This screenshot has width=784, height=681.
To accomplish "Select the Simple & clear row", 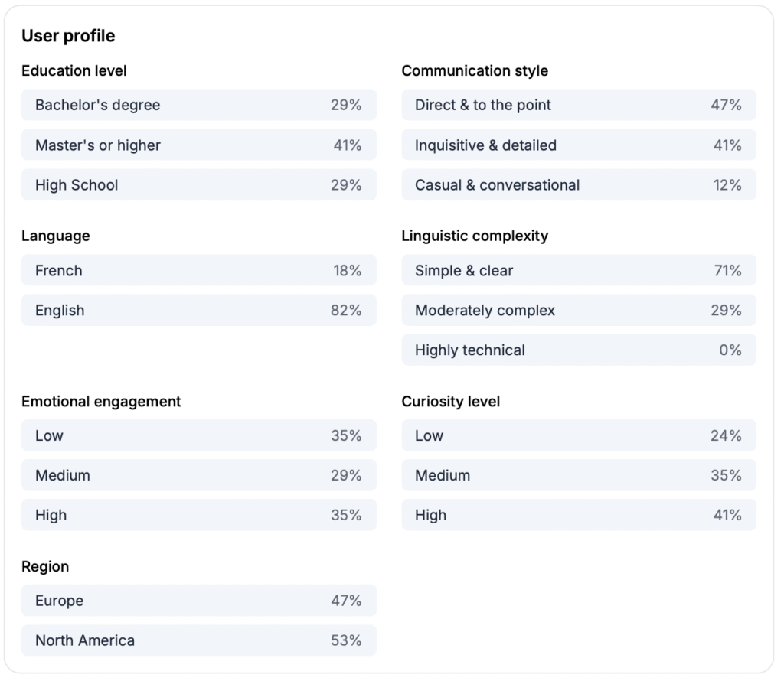I will coord(578,270).
